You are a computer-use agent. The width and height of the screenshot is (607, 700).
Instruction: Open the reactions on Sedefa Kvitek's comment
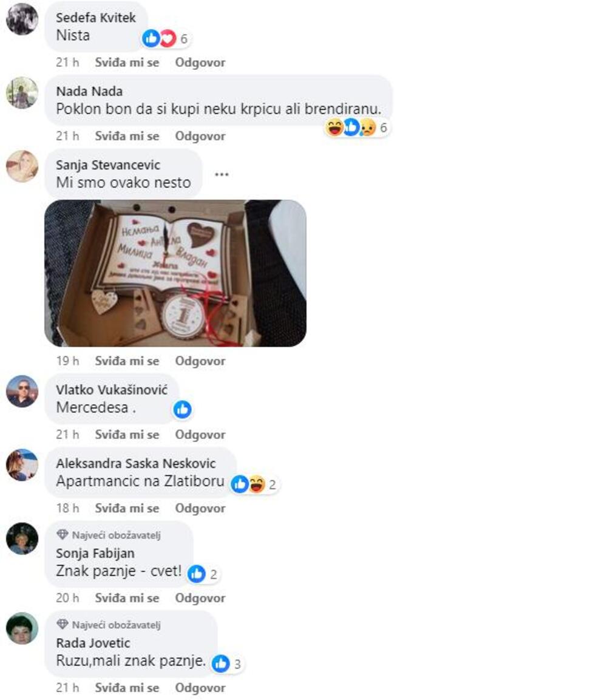click(166, 39)
